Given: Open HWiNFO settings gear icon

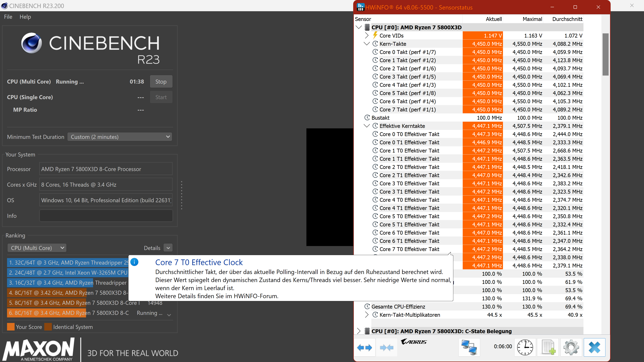Looking at the screenshot, I should [571, 347].
